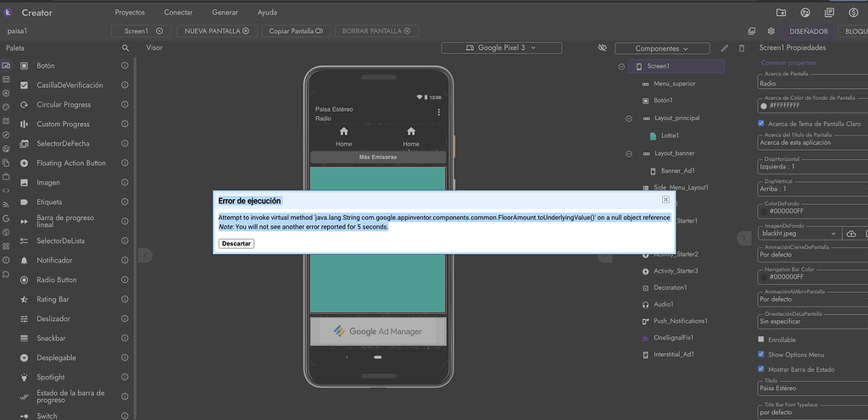Click the gear settings icon near DISEÑADOR
868x420 pixels.
click(771, 30)
